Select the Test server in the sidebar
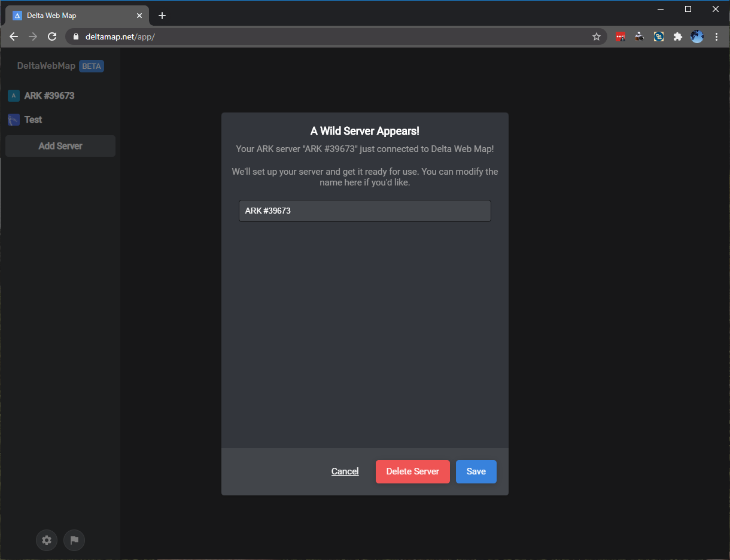The height and width of the screenshot is (560, 730). tap(60, 120)
